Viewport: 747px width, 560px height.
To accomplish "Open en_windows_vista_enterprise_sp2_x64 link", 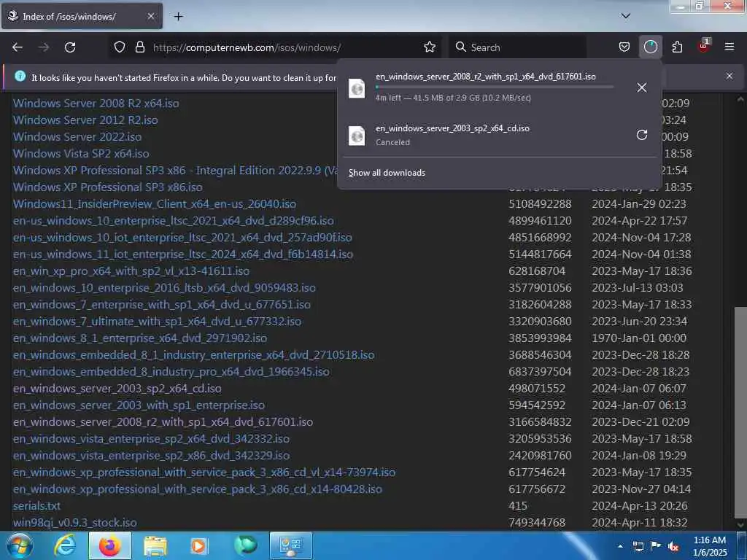I will click(151, 438).
